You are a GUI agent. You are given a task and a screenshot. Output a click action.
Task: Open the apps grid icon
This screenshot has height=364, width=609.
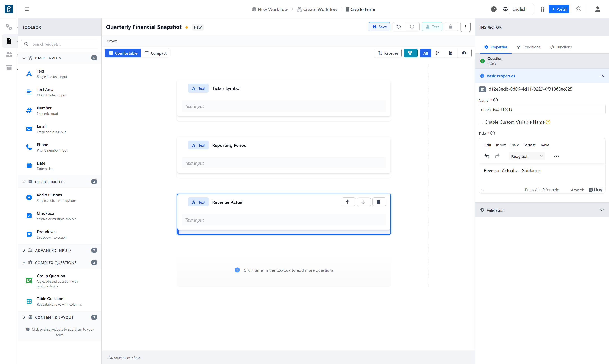(x=542, y=9)
